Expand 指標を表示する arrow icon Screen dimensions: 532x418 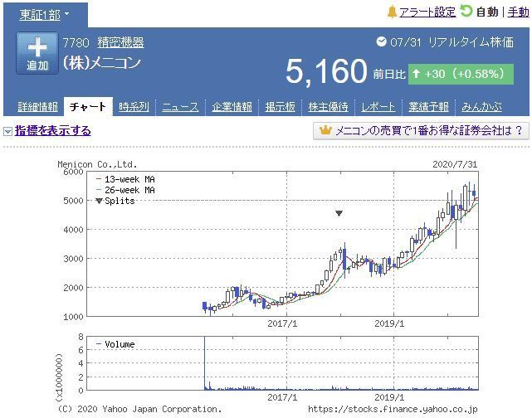click(7, 131)
